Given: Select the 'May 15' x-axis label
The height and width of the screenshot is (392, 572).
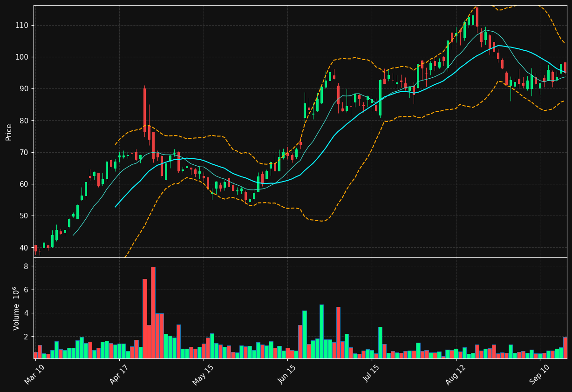Looking at the screenshot, I should coord(202,373).
